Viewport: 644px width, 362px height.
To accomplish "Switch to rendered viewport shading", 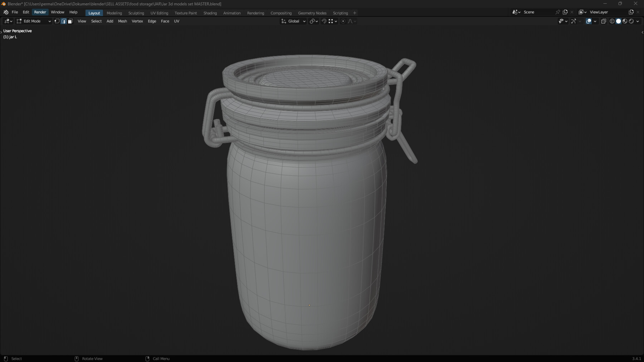I will coord(631,21).
